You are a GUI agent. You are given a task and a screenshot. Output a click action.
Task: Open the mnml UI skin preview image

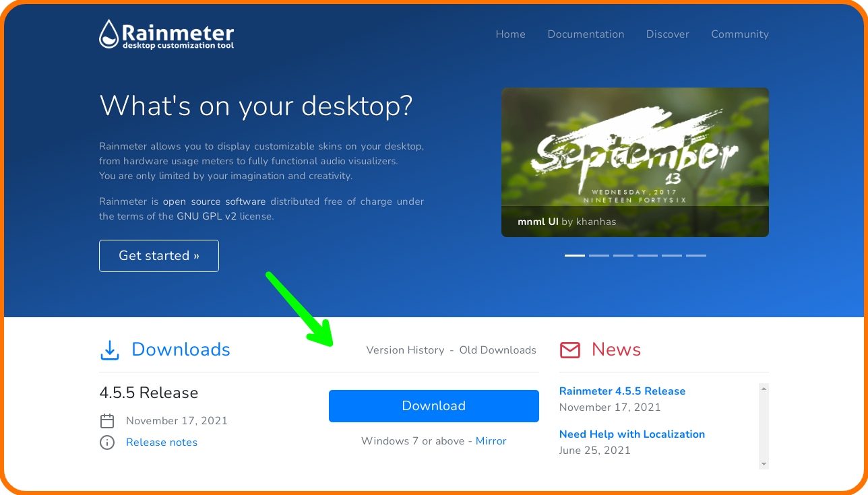click(x=635, y=162)
